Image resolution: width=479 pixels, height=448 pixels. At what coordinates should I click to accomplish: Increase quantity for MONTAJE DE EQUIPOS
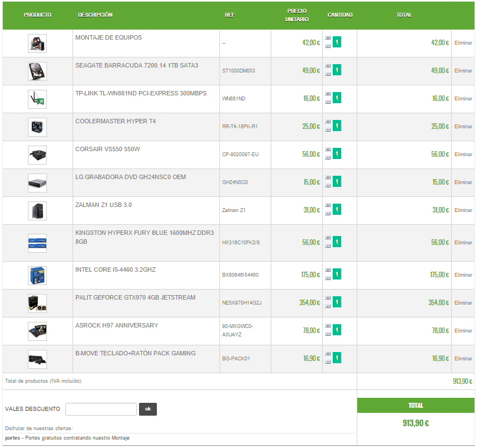pos(328,38)
